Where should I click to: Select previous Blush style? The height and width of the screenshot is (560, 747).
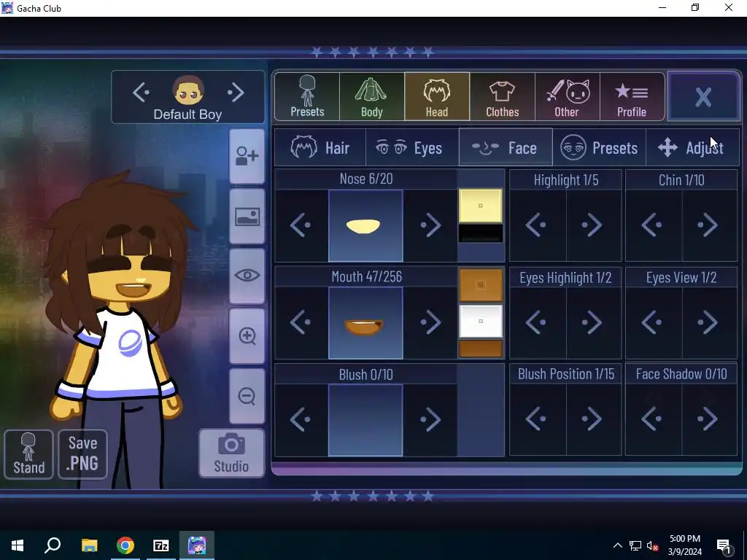click(301, 420)
